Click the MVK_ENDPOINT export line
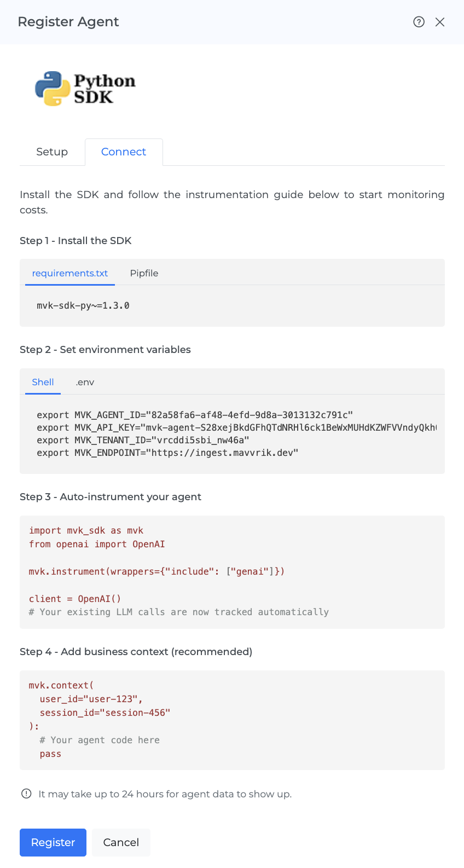464x868 pixels. (167, 453)
